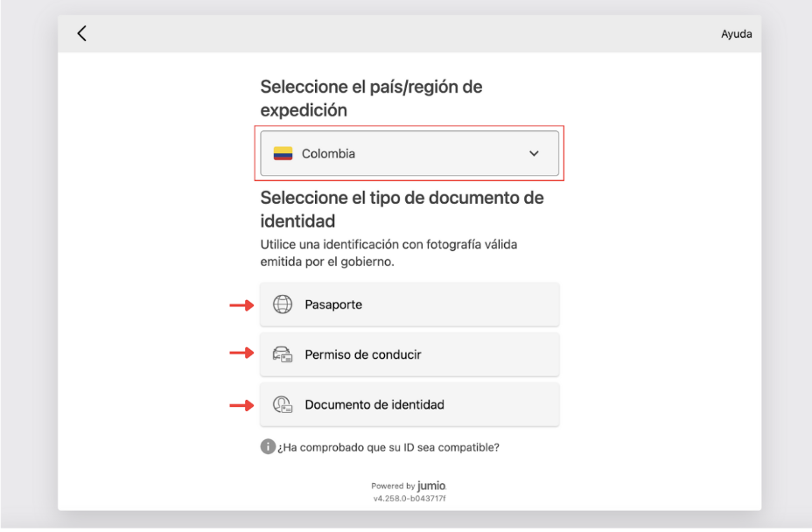Screen dimensions: 812x532
Task: Open the Ayuda help link
Action: click(736, 34)
